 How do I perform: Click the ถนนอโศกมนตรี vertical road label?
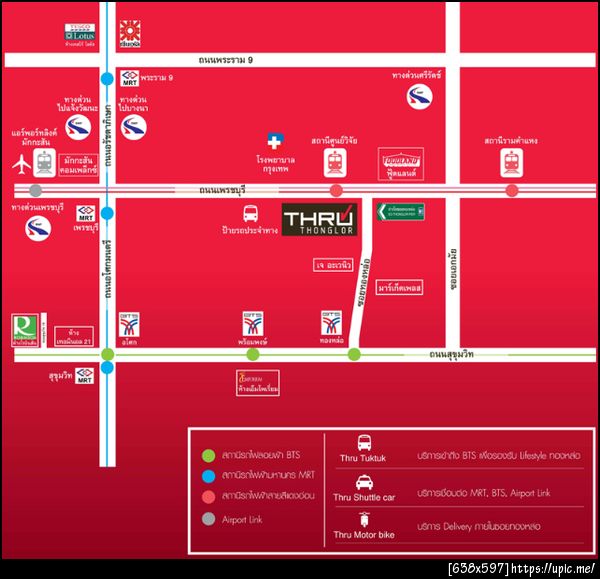[108, 269]
